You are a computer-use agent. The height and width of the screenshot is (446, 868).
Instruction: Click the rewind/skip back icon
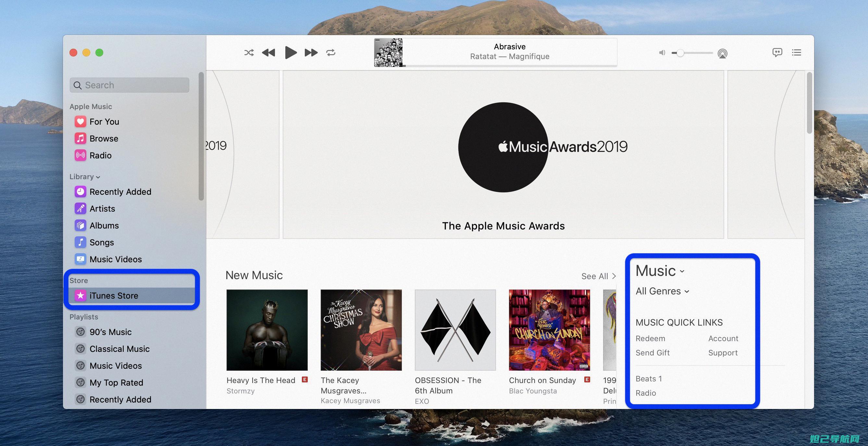click(267, 52)
